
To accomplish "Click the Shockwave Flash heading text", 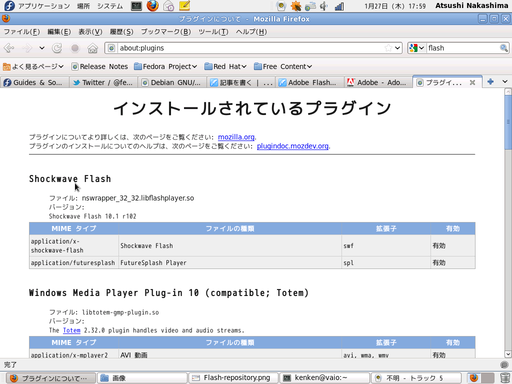I will tap(70, 179).
